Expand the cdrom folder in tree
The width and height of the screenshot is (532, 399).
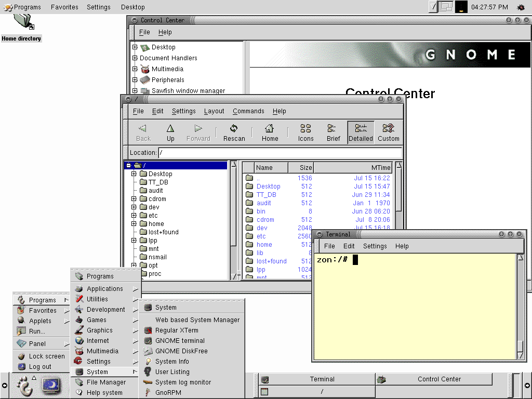[x=134, y=199]
